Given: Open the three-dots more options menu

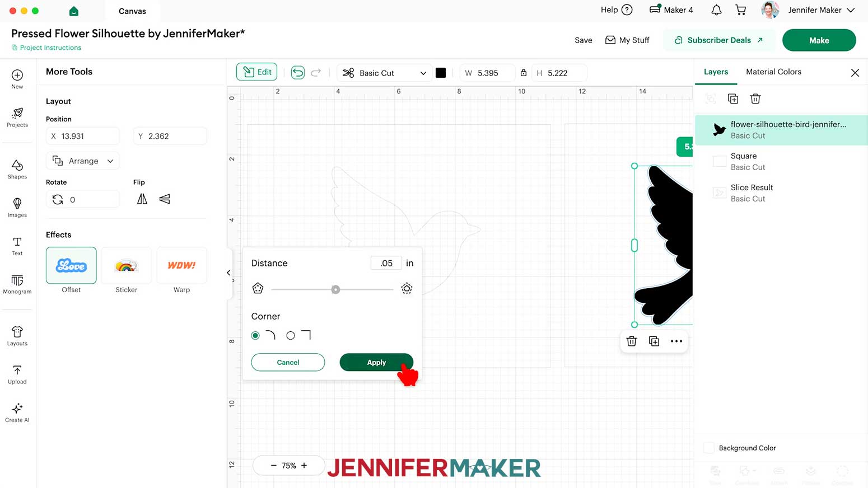Looking at the screenshot, I should point(676,341).
